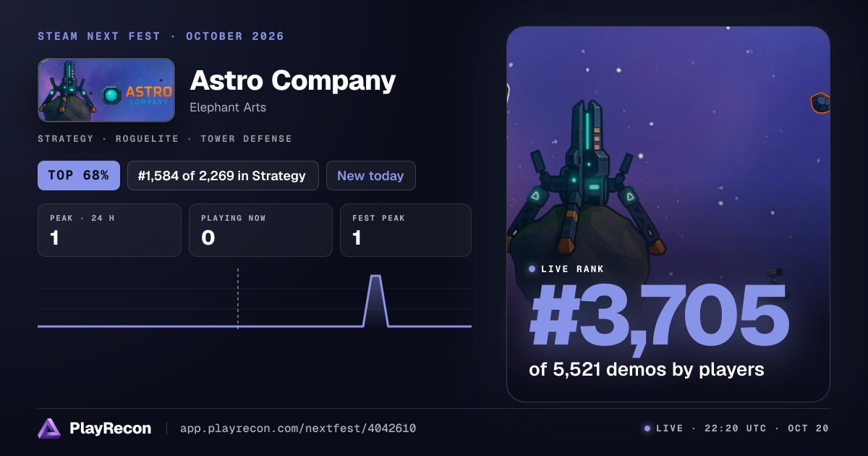Click the Elephant Arts developer name
868x456 pixels.
[228, 107]
